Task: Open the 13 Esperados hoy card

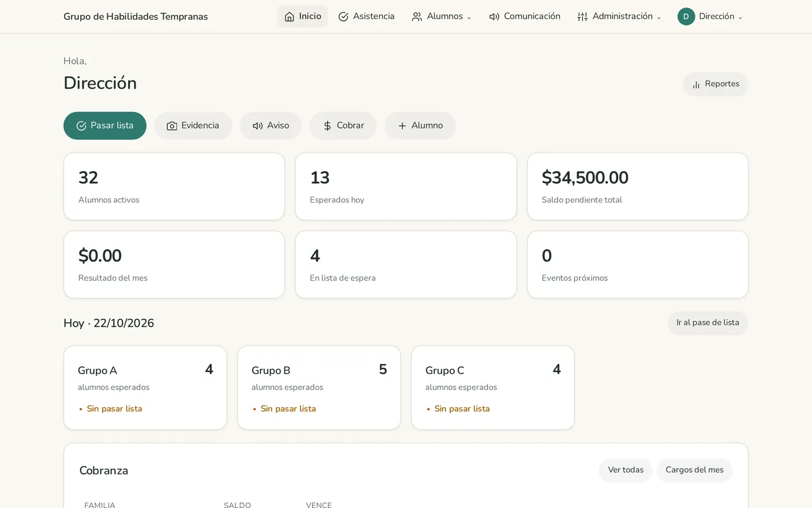Action: click(406, 186)
